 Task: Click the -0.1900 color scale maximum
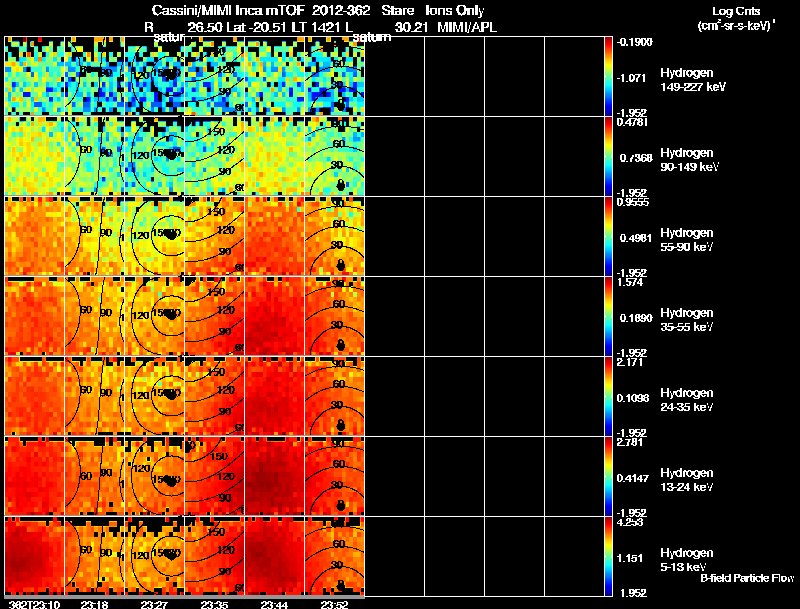[x=635, y=42]
